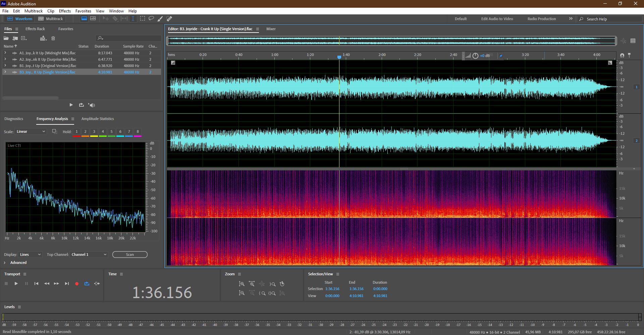Click the Fast Forward transport button
The width and height of the screenshot is (644, 335).
[x=56, y=284]
